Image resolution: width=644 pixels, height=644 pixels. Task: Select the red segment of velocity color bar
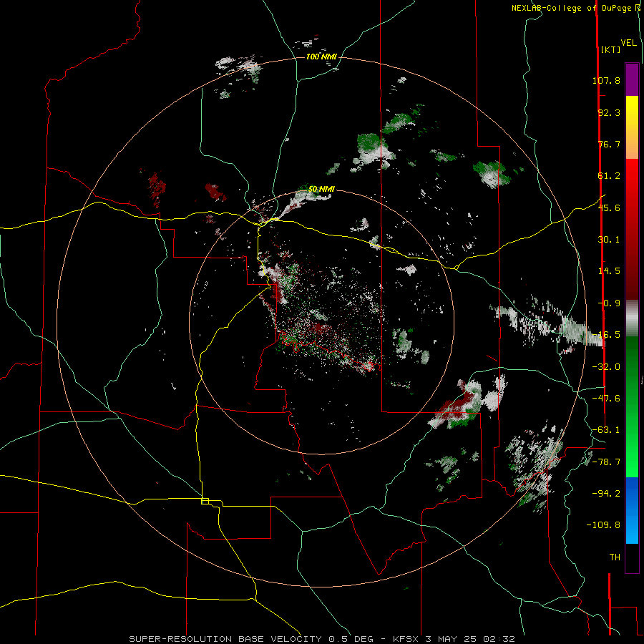[x=632, y=229]
